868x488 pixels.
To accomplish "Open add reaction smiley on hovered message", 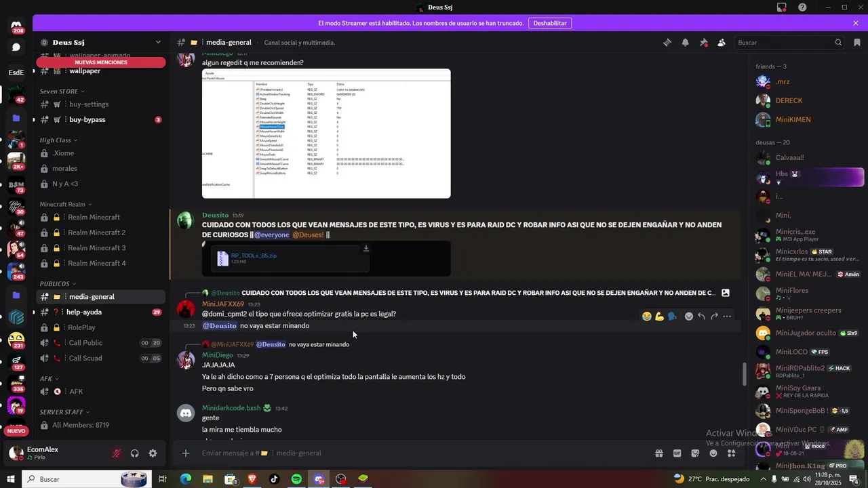I will pos(689,317).
